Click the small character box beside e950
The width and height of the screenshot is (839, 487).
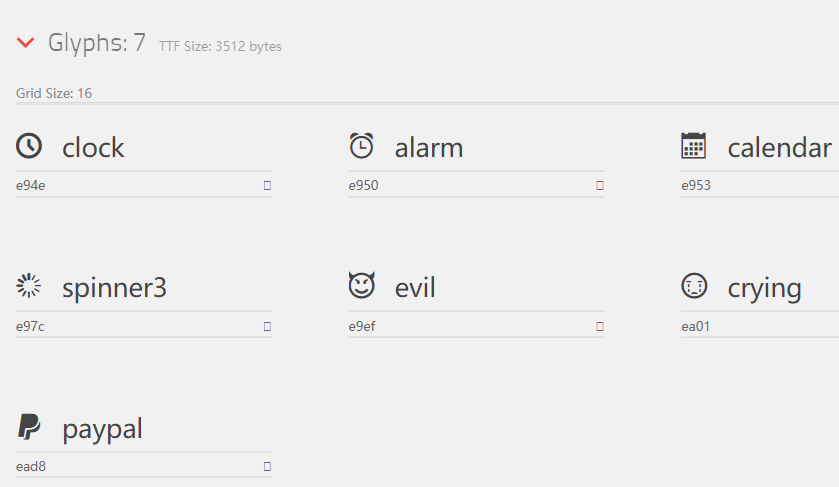pyautogui.click(x=600, y=185)
